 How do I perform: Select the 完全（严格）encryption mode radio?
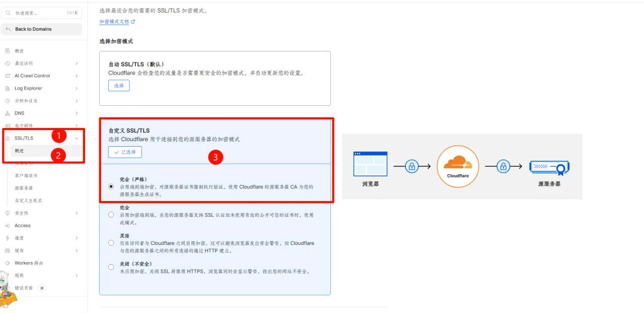111,186
